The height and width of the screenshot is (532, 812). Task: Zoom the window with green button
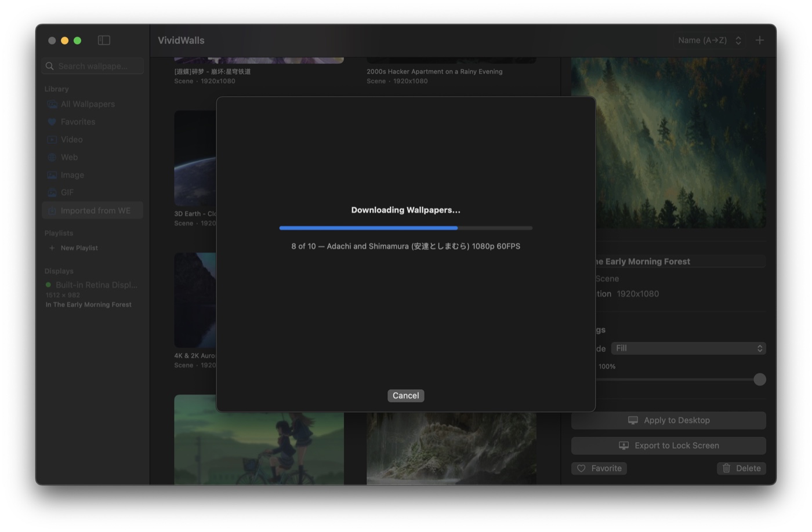(x=78, y=41)
